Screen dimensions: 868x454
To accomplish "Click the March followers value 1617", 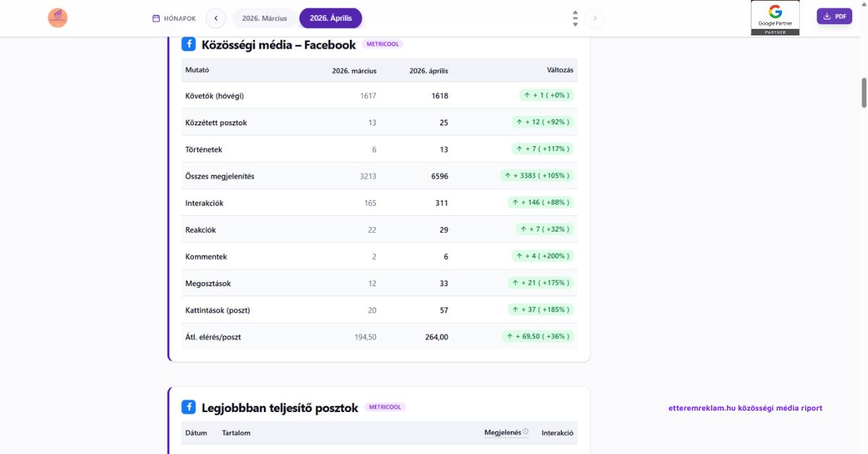I will pyautogui.click(x=368, y=96).
